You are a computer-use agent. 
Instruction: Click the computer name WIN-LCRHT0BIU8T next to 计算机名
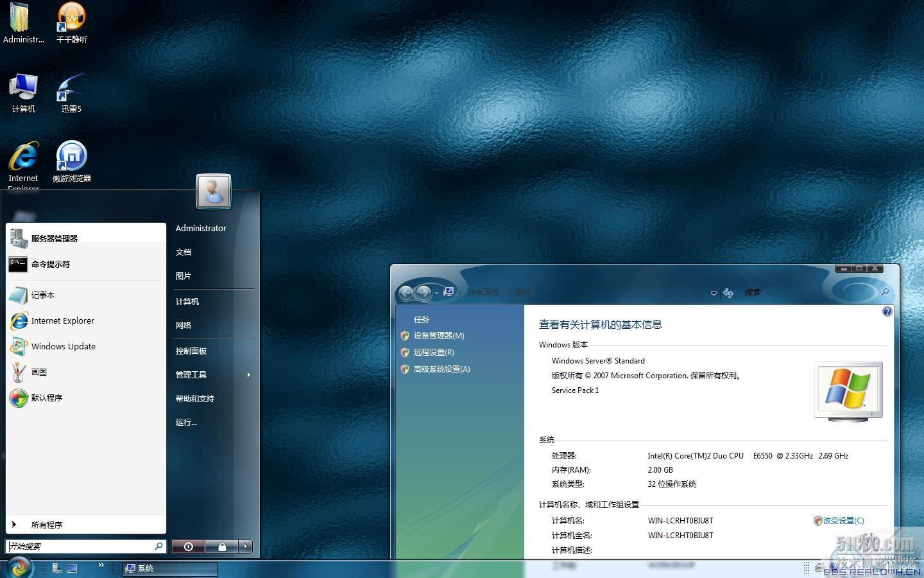[x=680, y=521]
